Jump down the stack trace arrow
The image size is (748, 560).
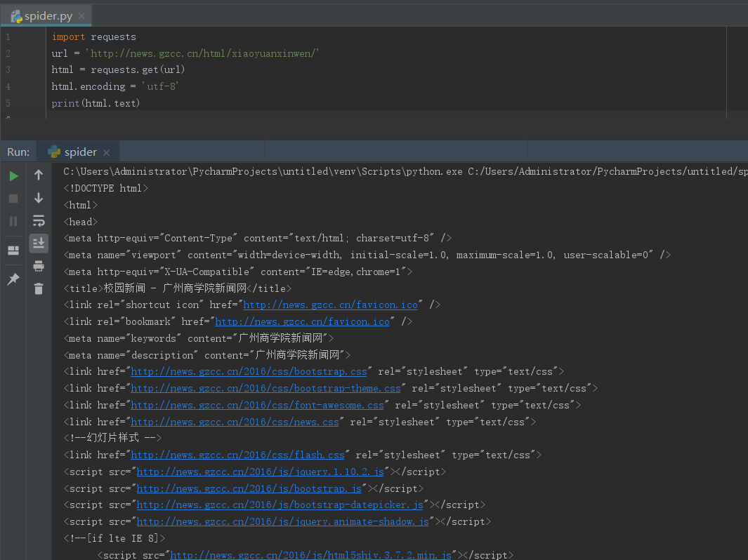pyautogui.click(x=39, y=198)
